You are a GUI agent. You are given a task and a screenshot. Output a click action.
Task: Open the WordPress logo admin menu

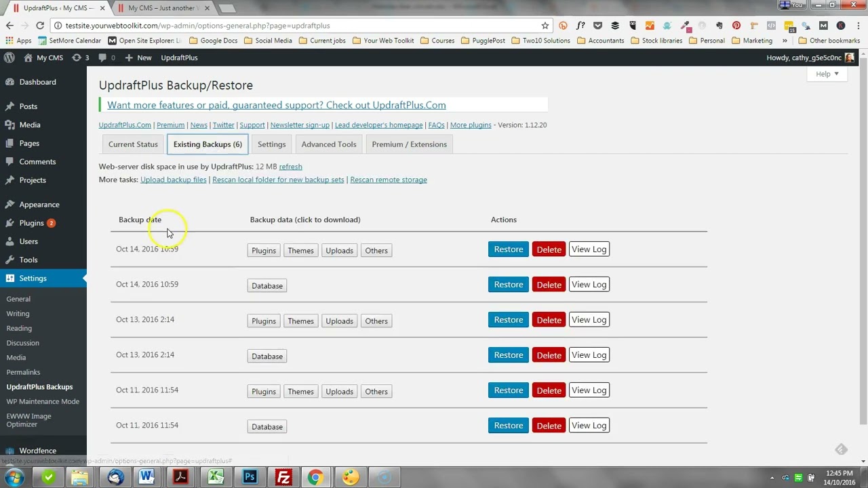pyautogui.click(x=9, y=58)
